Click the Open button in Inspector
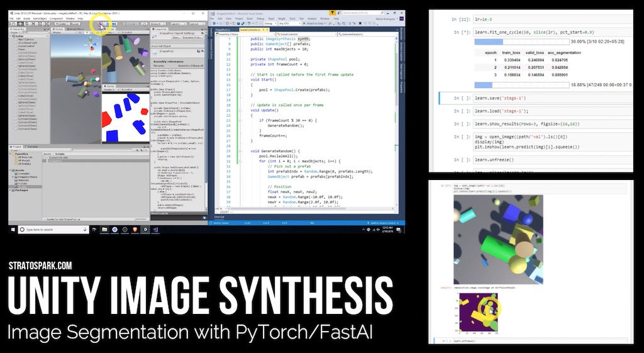This screenshot has width=644, height=353. [x=176, y=37]
